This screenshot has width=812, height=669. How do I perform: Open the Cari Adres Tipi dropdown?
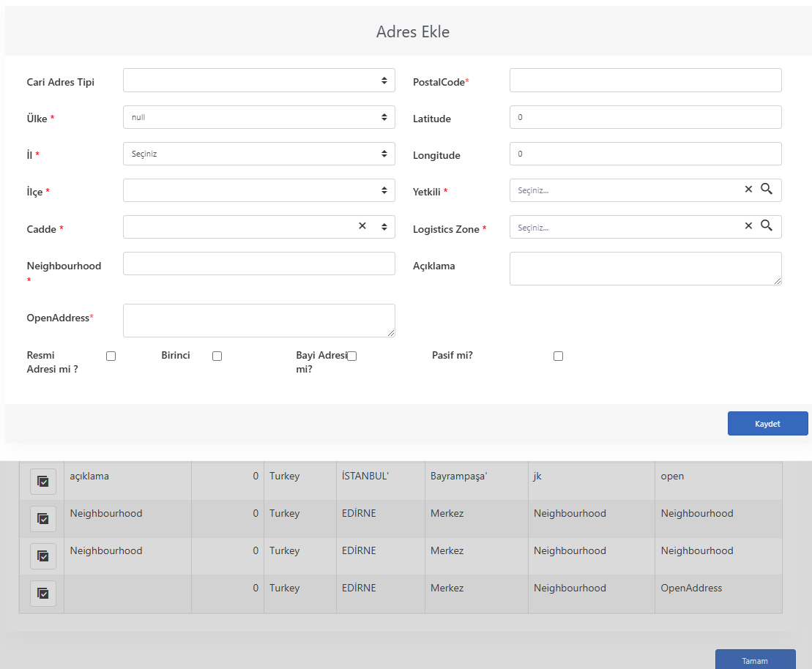pos(259,81)
